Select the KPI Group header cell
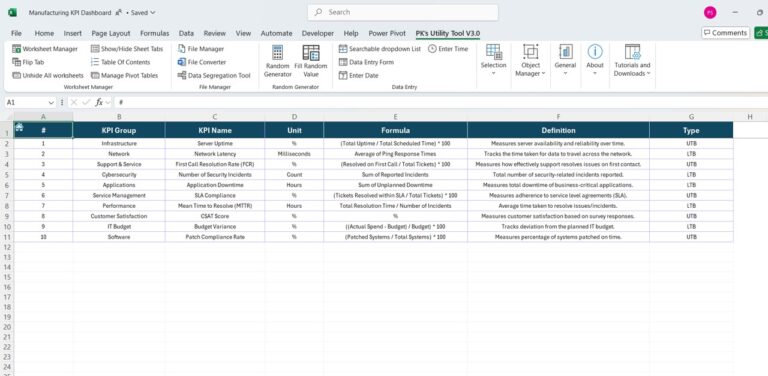Viewport: 768px width, 376px height. point(119,130)
